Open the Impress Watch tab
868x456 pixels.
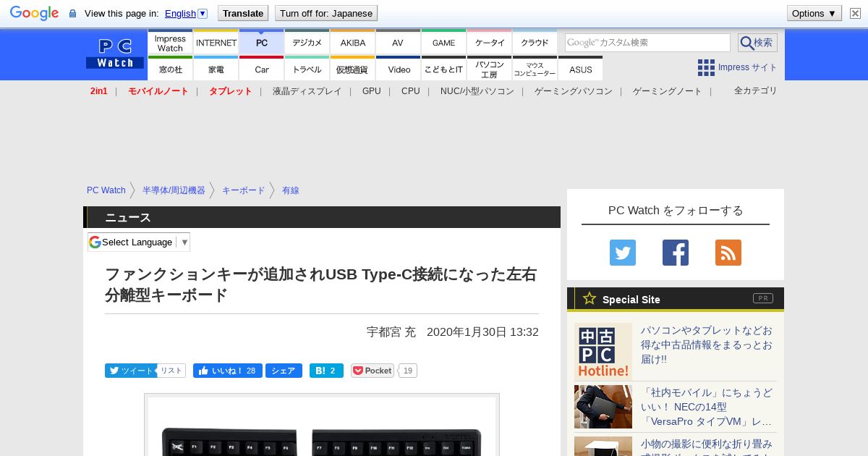click(170, 43)
